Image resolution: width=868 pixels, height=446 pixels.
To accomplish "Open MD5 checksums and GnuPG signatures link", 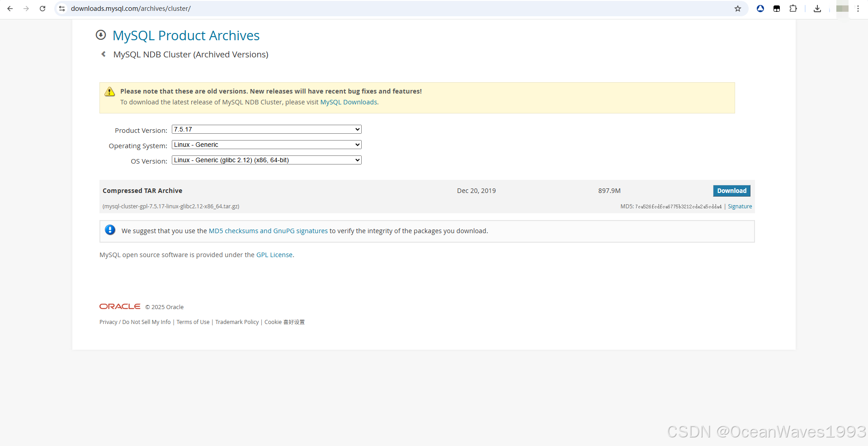I will [x=268, y=231].
